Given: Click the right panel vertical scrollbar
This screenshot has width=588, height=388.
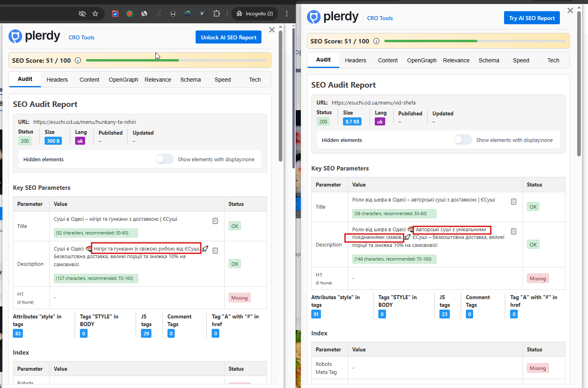Looking at the screenshot, I should tap(579, 84).
